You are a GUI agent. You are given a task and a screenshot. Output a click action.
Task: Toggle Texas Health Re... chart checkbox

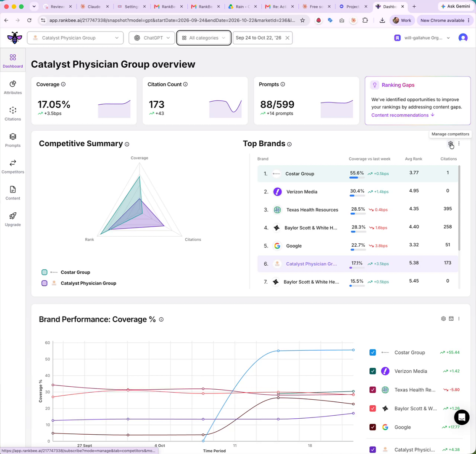(x=373, y=390)
